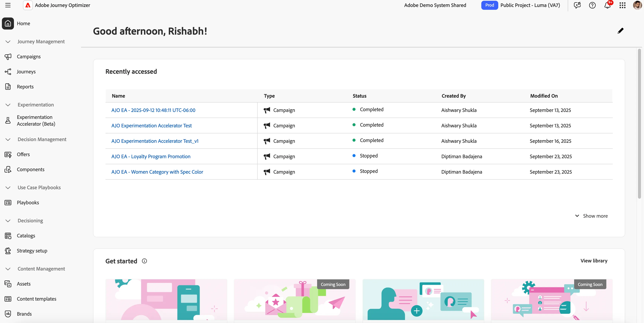644x323 pixels.
Task: Open AJO Experimentation Accelerator Test_v1 link
Action: click(155, 141)
